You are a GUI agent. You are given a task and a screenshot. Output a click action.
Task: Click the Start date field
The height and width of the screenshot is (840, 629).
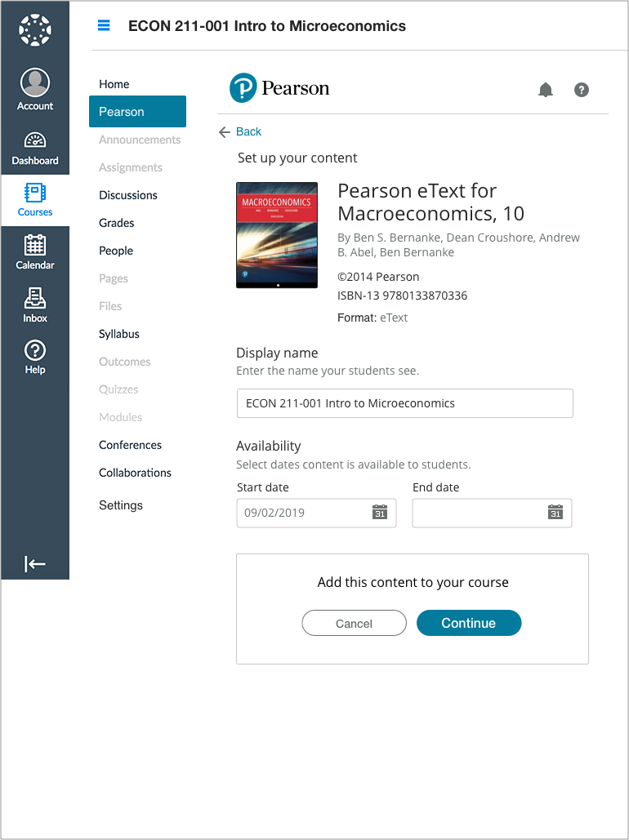[316, 513]
